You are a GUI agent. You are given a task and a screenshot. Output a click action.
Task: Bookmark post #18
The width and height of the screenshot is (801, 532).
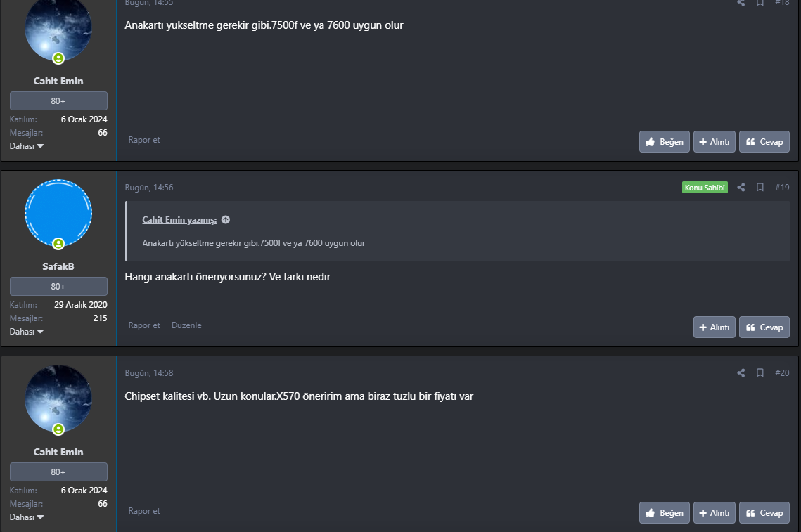click(x=760, y=3)
